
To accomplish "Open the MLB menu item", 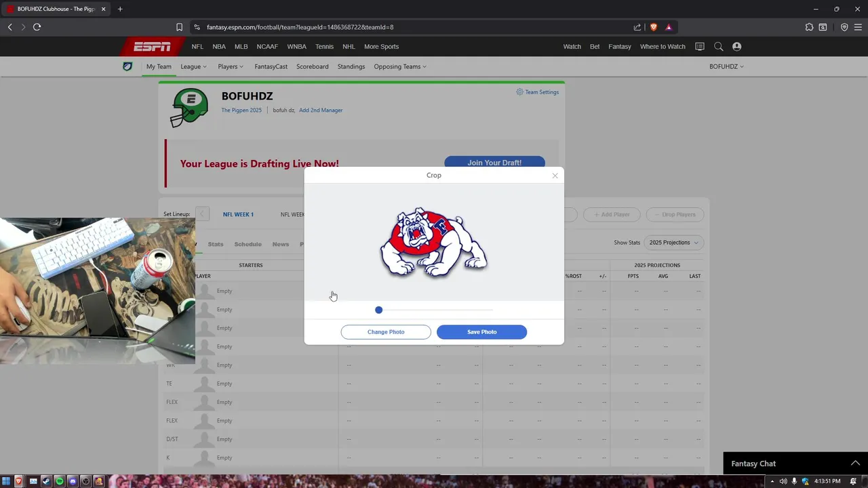I will click(241, 47).
